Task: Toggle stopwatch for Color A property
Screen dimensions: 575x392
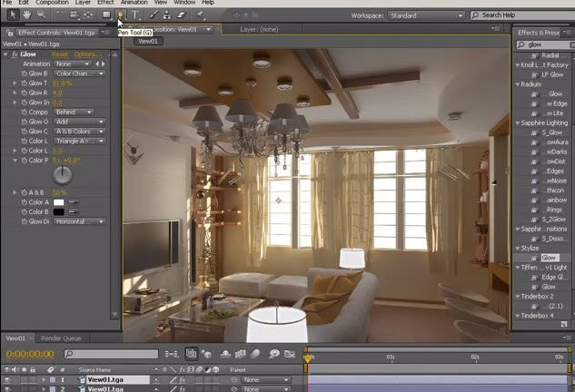Action: click(x=25, y=201)
